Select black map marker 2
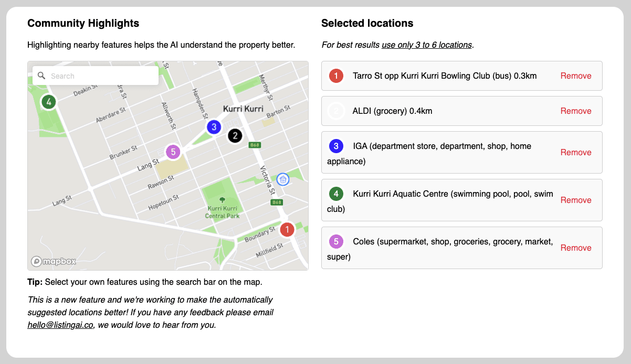The width and height of the screenshot is (631, 364). [x=235, y=136]
